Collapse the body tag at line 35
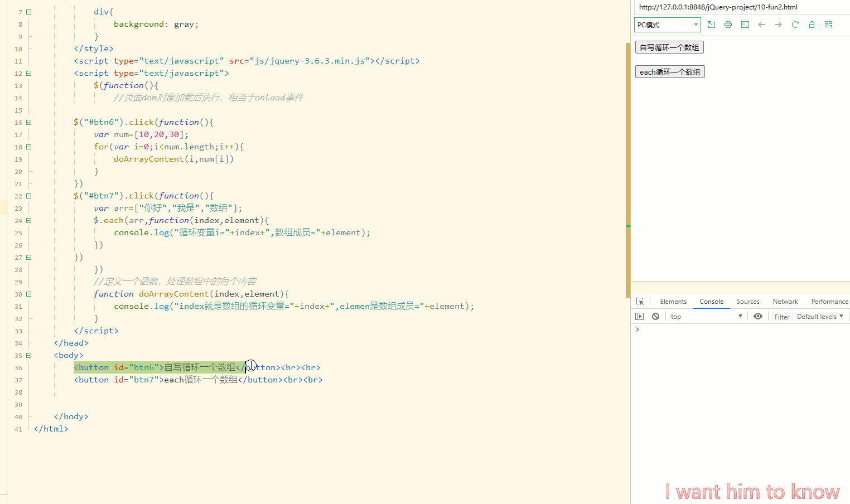This screenshot has height=504, width=850. (x=28, y=355)
